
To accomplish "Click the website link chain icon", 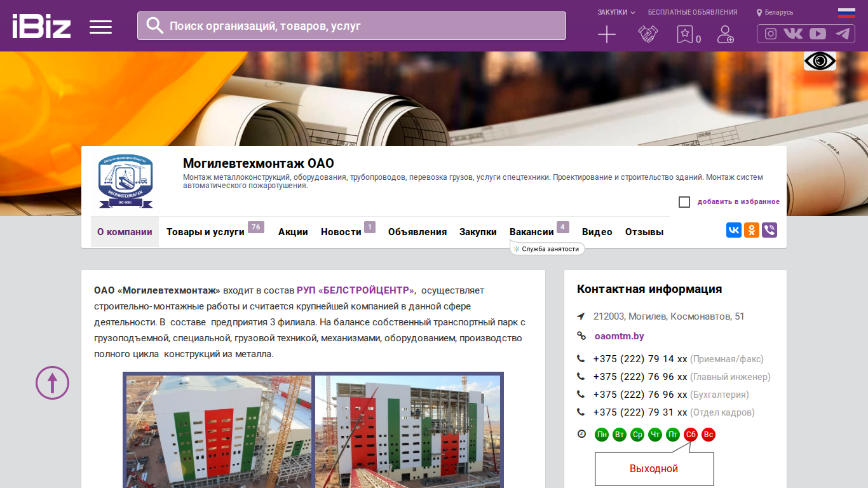I will click(x=581, y=336).
